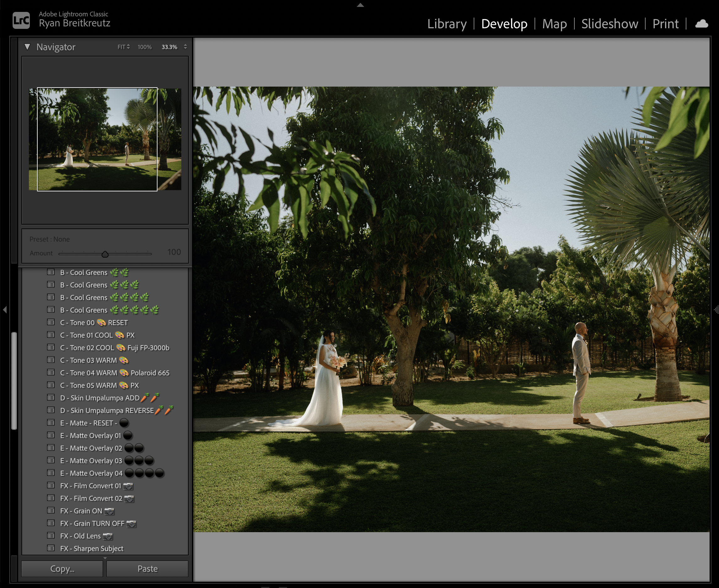Viewport: 719px width, 588px height.
Task: Click preset icon beside FX - Old Lens
Action: click(51, 536)
